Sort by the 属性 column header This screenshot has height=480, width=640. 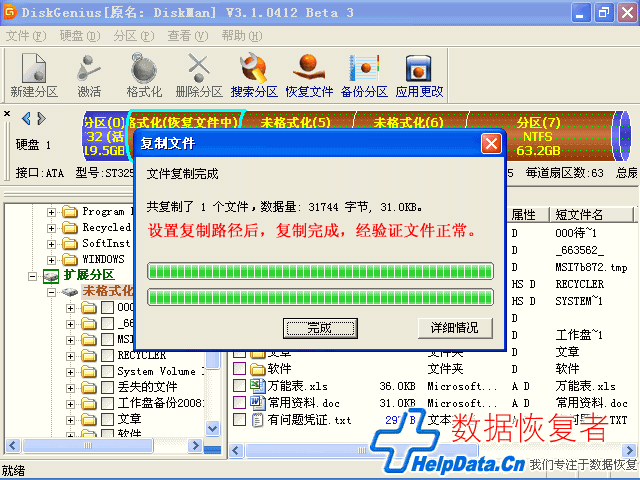528,214
